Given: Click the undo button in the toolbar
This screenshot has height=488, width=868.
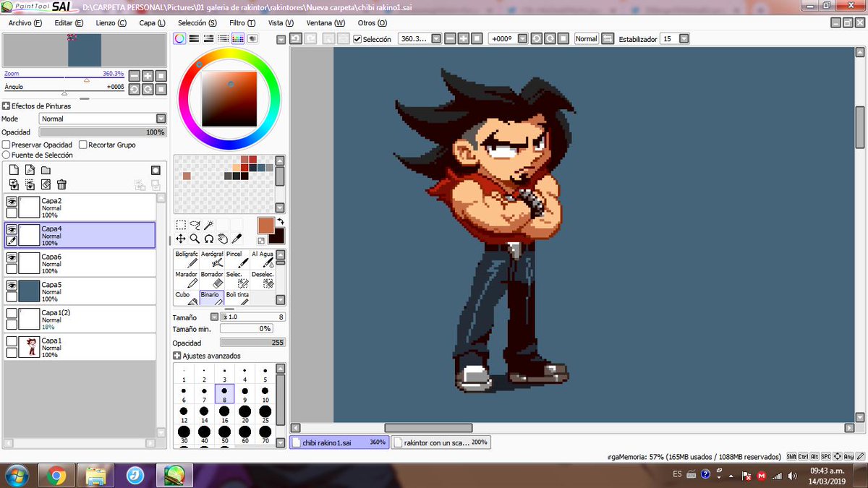Looking at the screenshot, I should [296, 38].
